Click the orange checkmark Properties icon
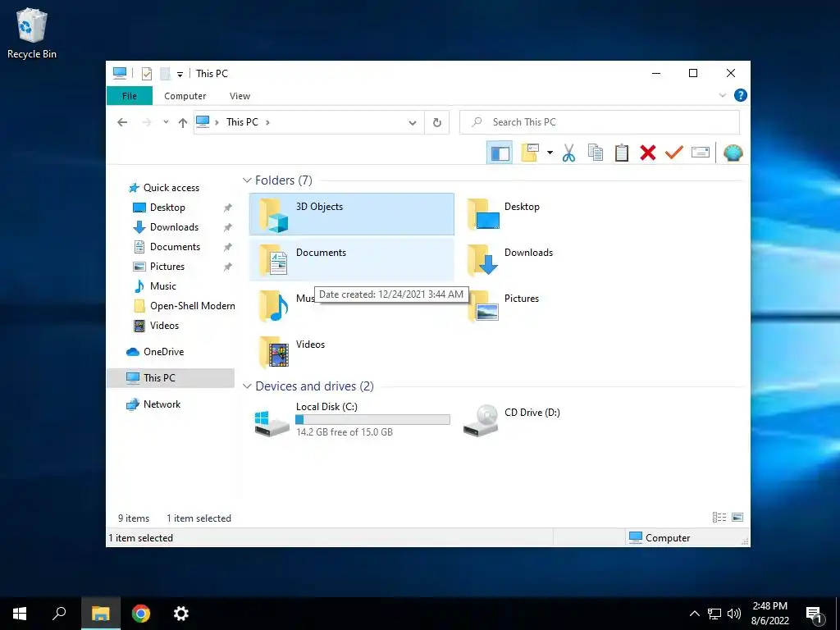The image size is (840, 630). pos(674,153)
